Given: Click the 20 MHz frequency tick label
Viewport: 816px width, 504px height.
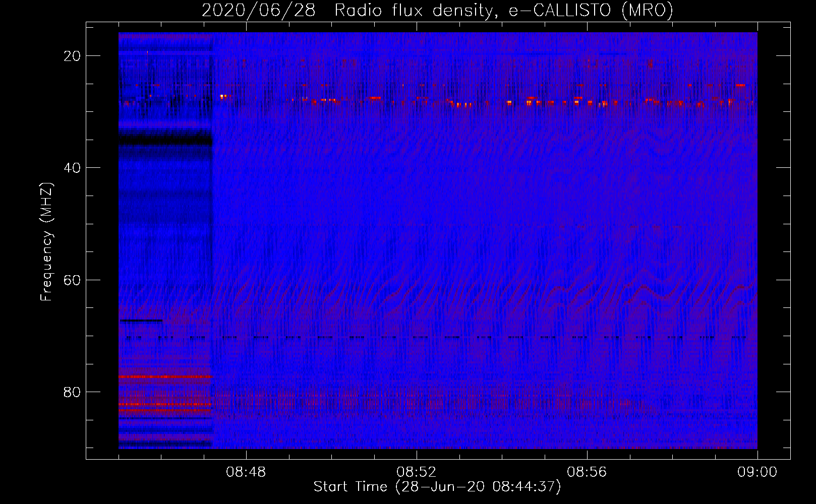Looking at the screenshot, I should pos(72,56).
